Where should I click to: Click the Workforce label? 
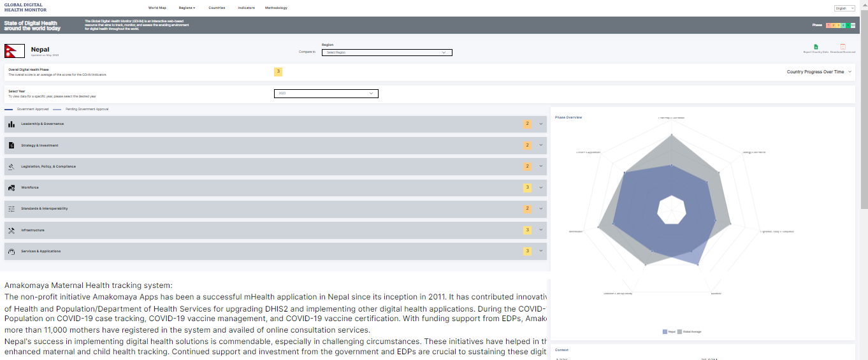coord(30,187)
